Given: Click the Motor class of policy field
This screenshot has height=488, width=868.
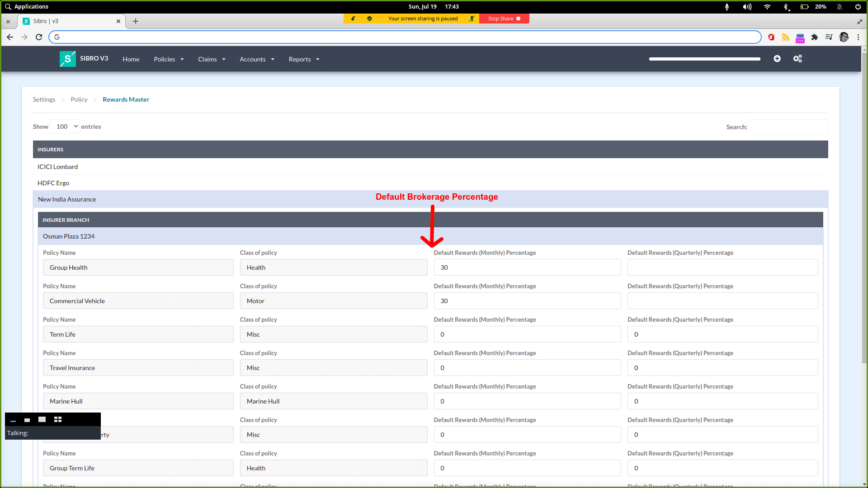Looking at the screenshot, I should click(333, 301).
